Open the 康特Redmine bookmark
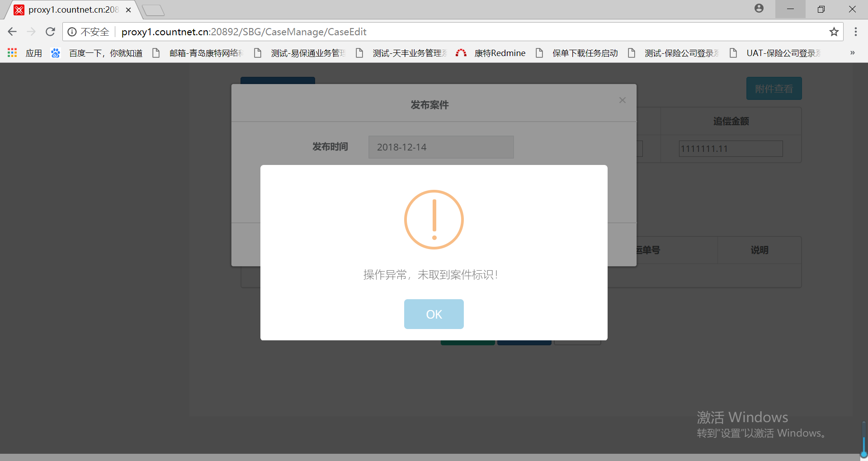The width and height of the screenshot is (868, 461). pos(491,53)
